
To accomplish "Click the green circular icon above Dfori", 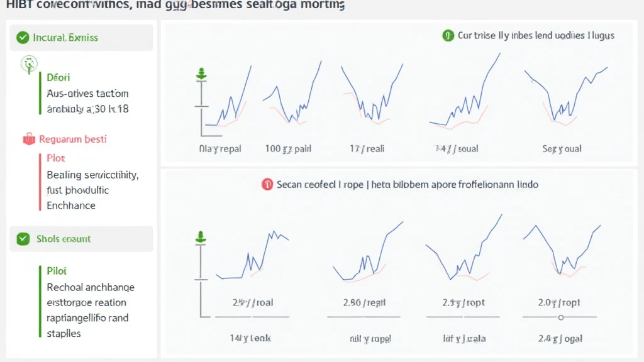I will click(28, 62).
